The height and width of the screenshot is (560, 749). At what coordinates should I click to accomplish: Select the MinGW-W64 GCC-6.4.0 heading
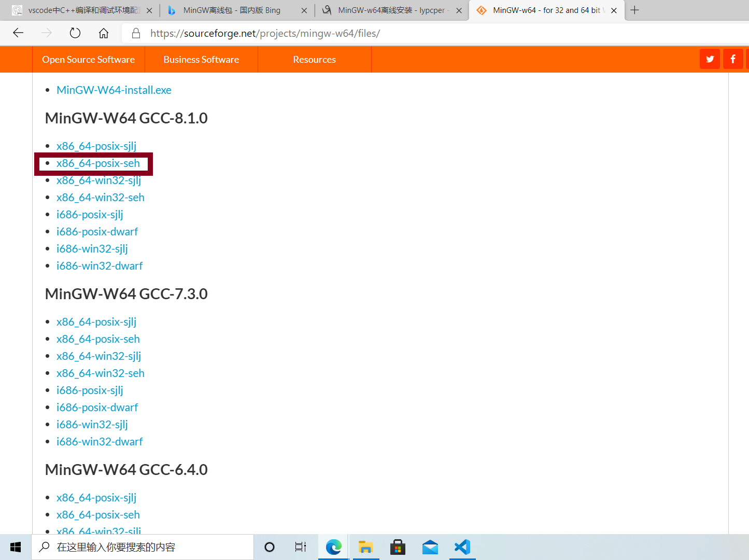click(x=126, y=470)
